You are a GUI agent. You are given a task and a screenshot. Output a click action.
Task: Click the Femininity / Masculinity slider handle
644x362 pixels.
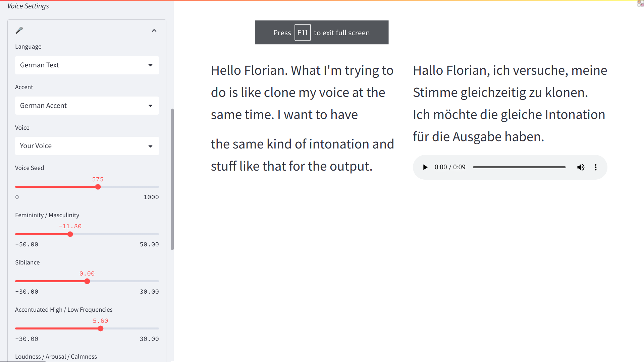click(70, 234)
